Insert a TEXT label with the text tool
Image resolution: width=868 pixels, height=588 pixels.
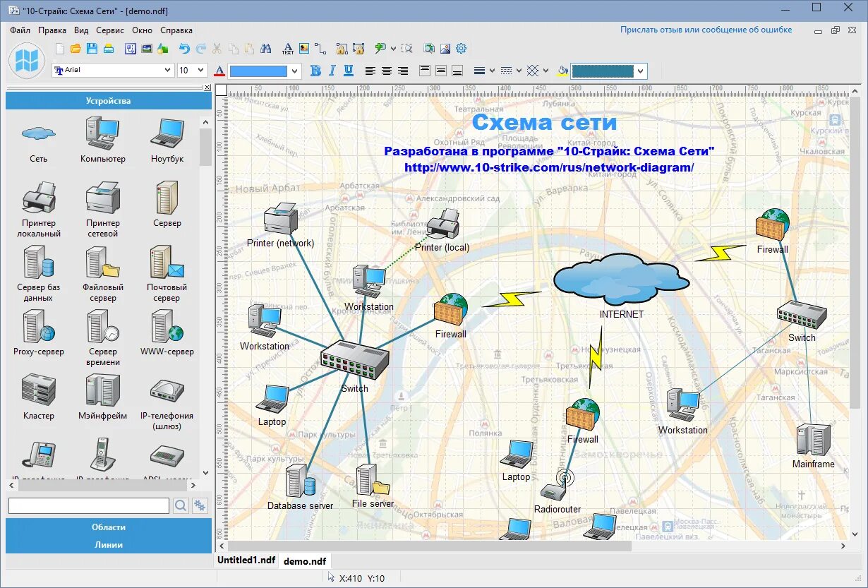click(x=287, y=49)
